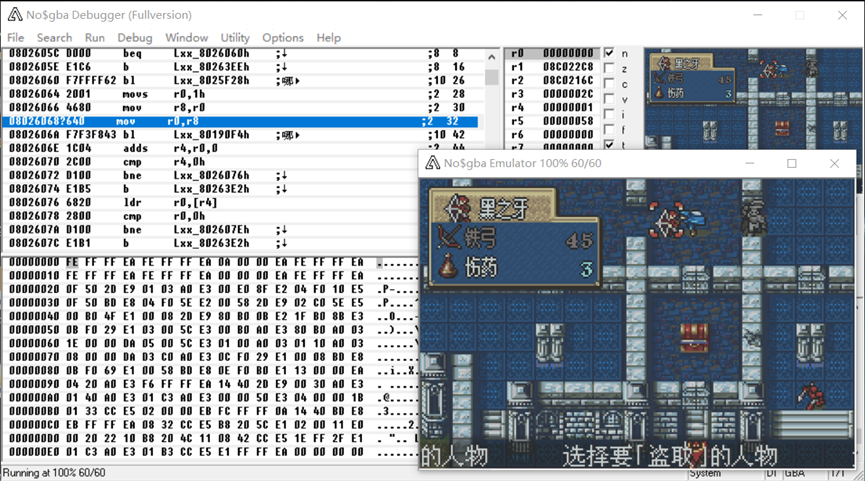Select highlighted line 08026068 mov r0,r8
The image size is (865, 481).
coord(241,121)
